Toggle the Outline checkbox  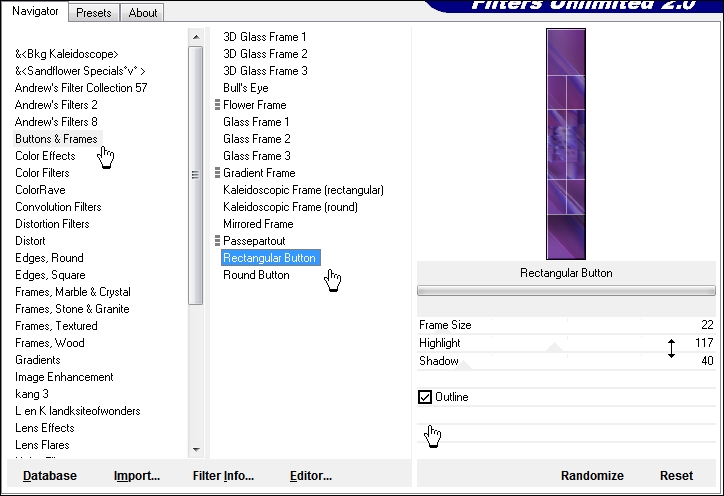(x=425, y=397)
